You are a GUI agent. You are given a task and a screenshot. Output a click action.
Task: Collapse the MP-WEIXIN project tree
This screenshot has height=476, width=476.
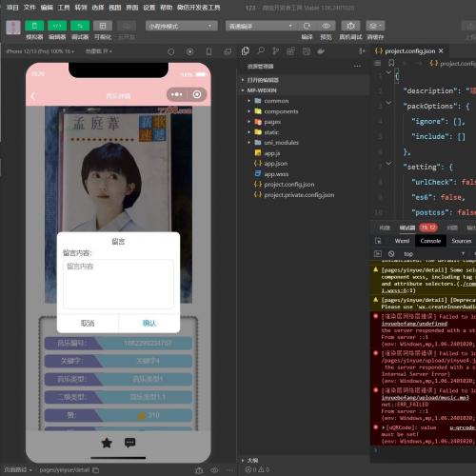[x=305, y=90]
